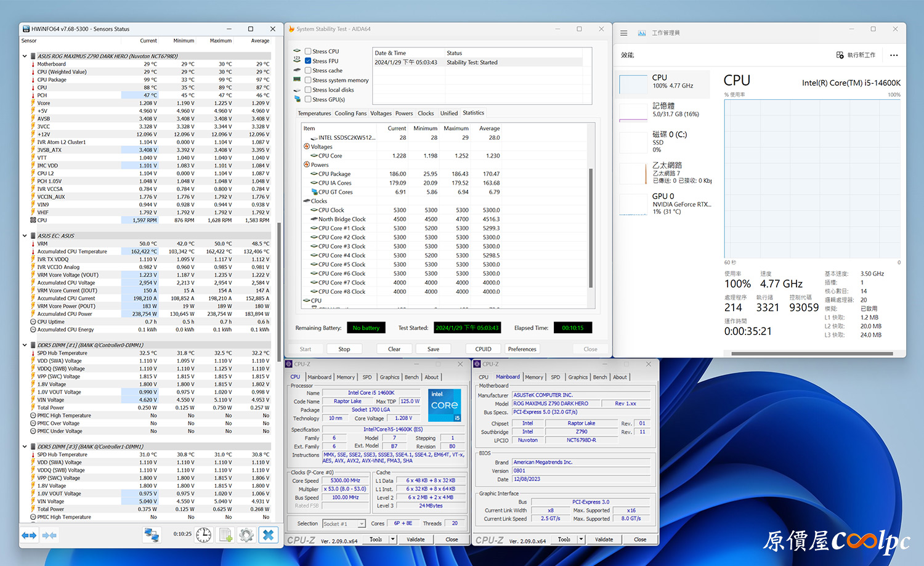Click Task Manager three-dots more options

pos(894,55)
